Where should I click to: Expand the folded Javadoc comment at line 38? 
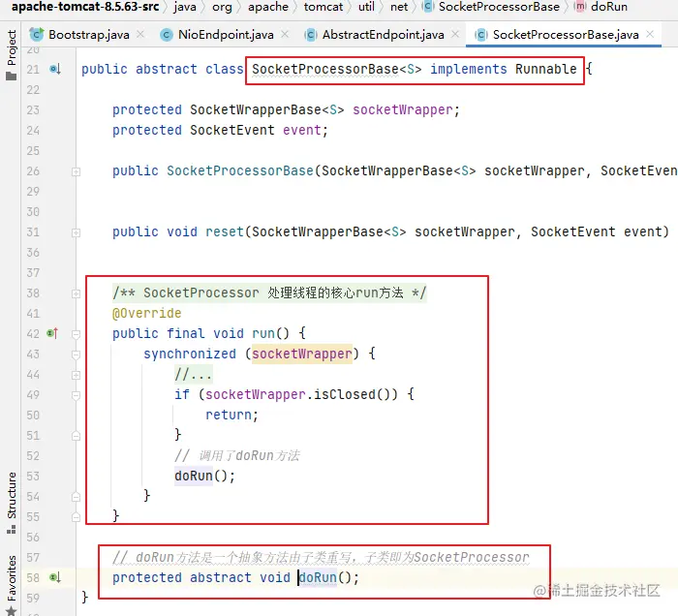pyautogui.click(x=76, y=293)
